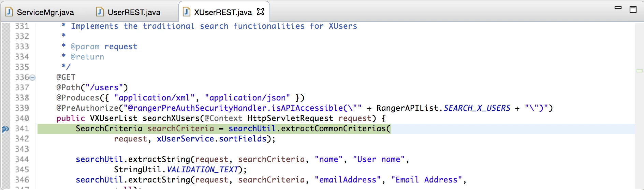Viewport: 644px width, 190px height.
Task: Click the Java file icon on XUserREST.java tab
Action: (186, 12)
